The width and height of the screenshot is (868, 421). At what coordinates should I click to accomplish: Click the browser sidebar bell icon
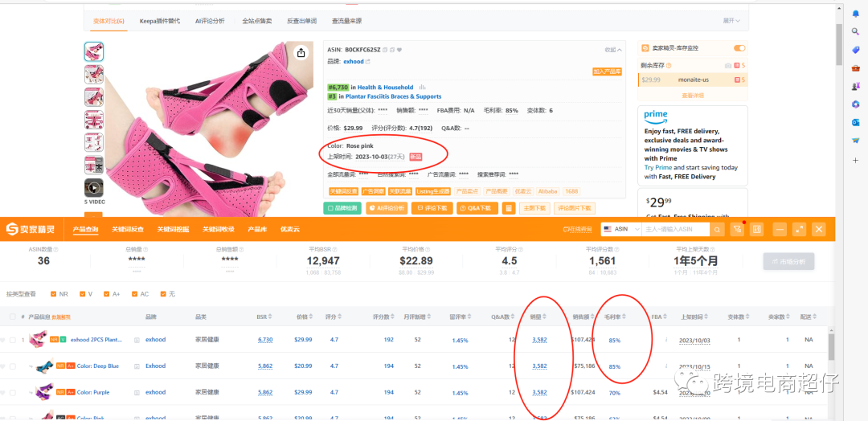point(855,14)
